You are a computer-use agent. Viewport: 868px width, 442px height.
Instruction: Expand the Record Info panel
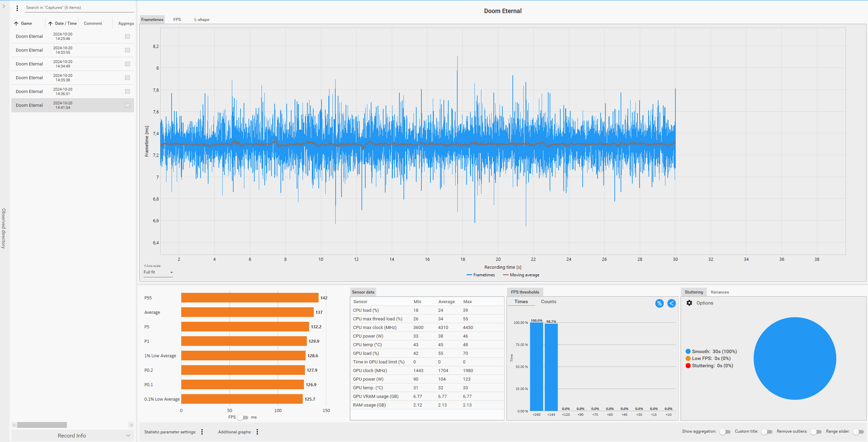tap(72, 435)
